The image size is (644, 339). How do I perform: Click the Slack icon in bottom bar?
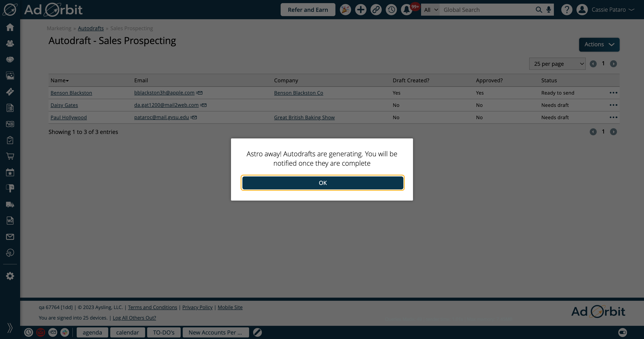[65, 332]
